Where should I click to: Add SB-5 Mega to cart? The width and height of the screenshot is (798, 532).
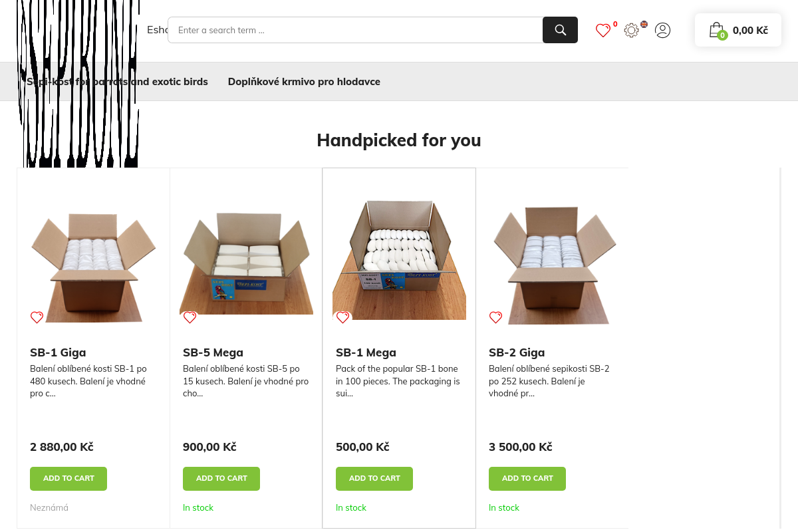221,479
